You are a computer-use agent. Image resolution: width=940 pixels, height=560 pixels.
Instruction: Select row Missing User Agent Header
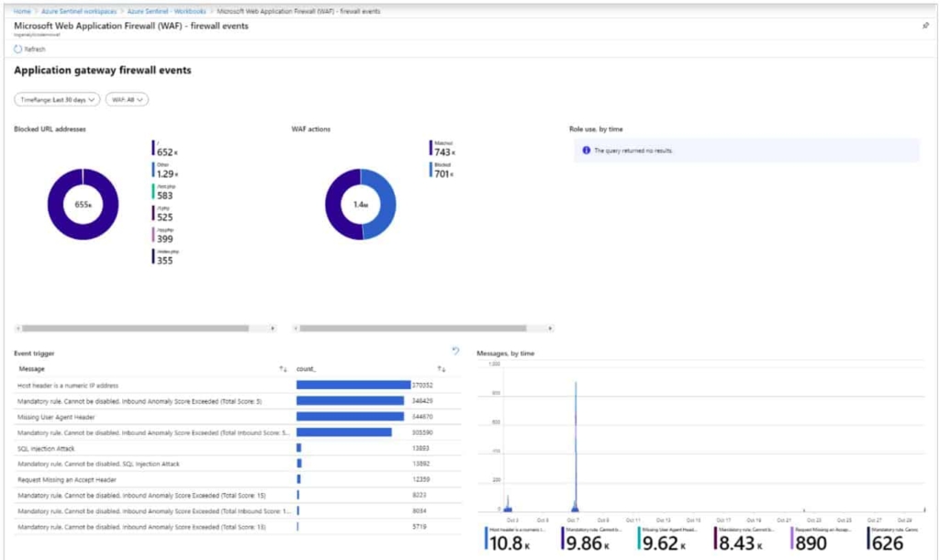[238, 417]
